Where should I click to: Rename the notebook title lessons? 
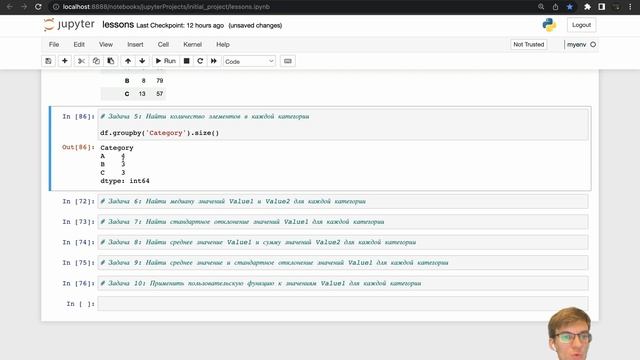(118, 25)
